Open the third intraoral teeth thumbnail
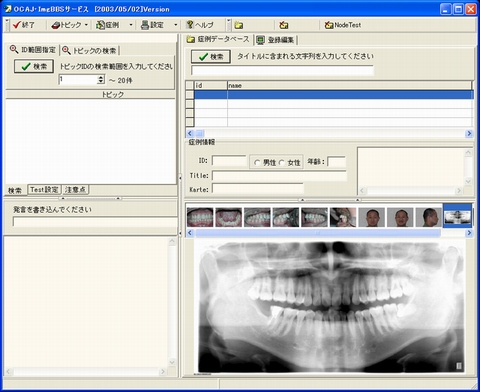480x392 pixels. pos(257,217)
